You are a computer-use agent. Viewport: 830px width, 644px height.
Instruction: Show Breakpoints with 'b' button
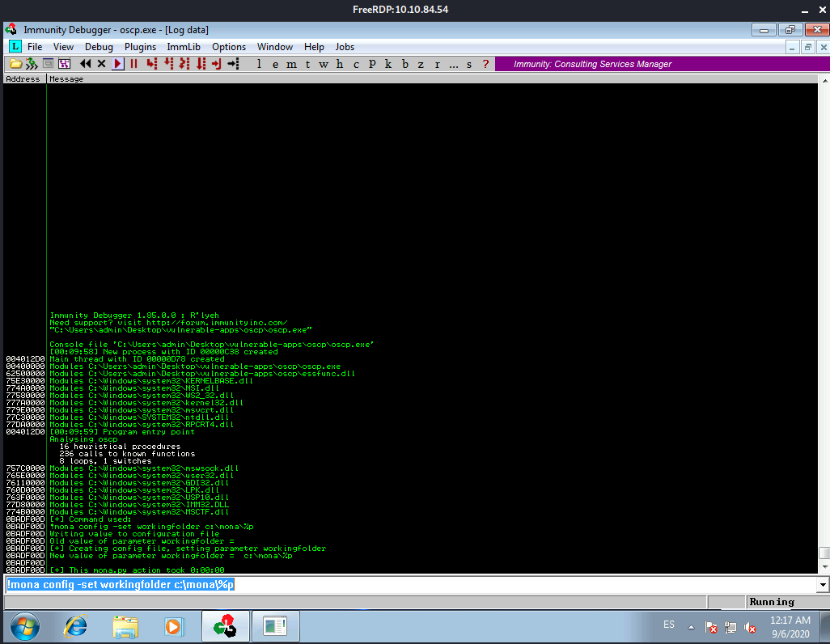(405, 64)
